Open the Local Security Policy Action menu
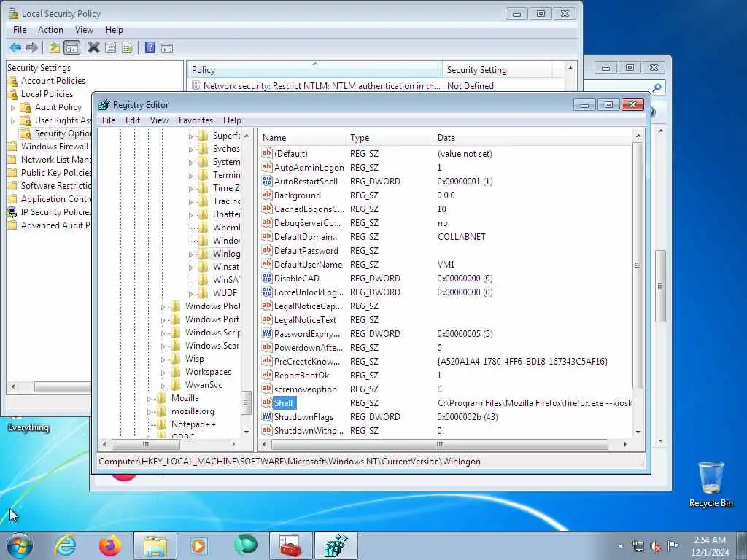 point(50,30)
